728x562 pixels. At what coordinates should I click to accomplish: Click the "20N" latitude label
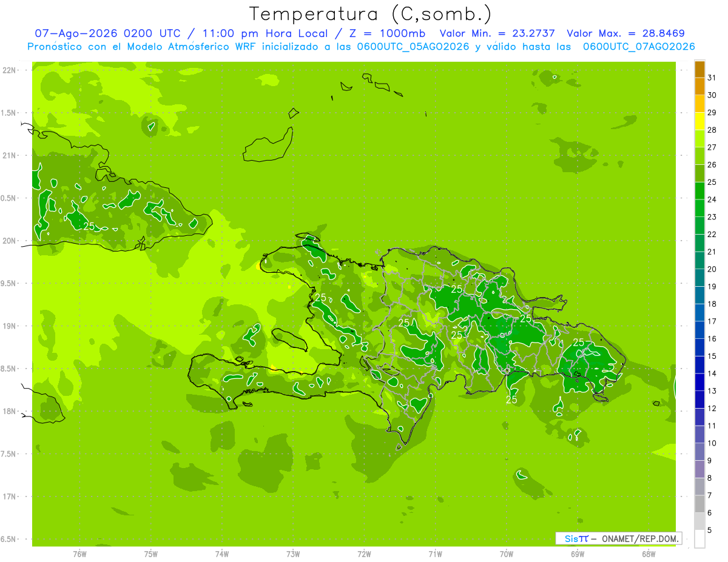click(9, 241)
